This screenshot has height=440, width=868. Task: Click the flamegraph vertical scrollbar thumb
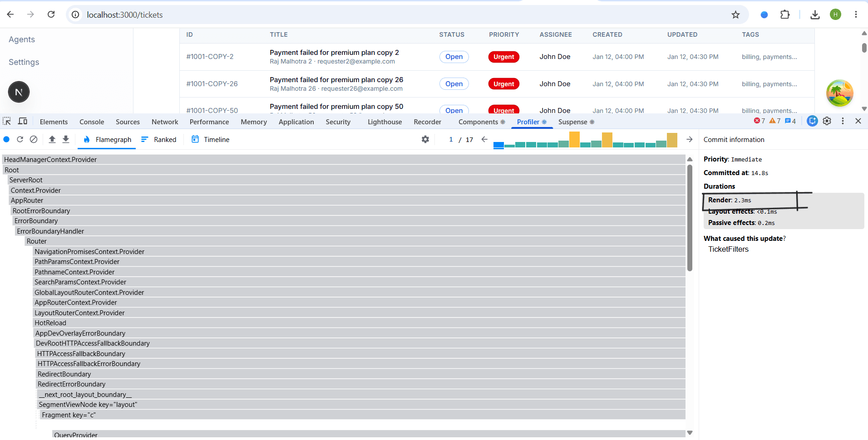(x=690, y=218)
